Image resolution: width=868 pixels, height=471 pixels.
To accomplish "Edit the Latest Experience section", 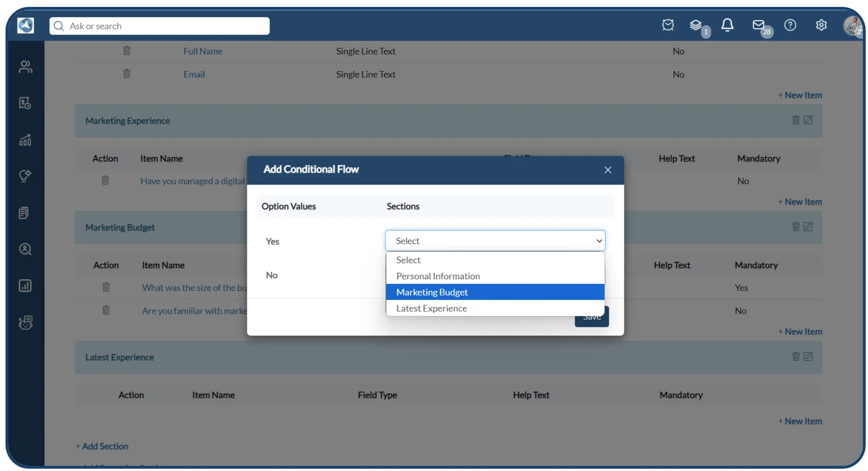I will 808,356.
